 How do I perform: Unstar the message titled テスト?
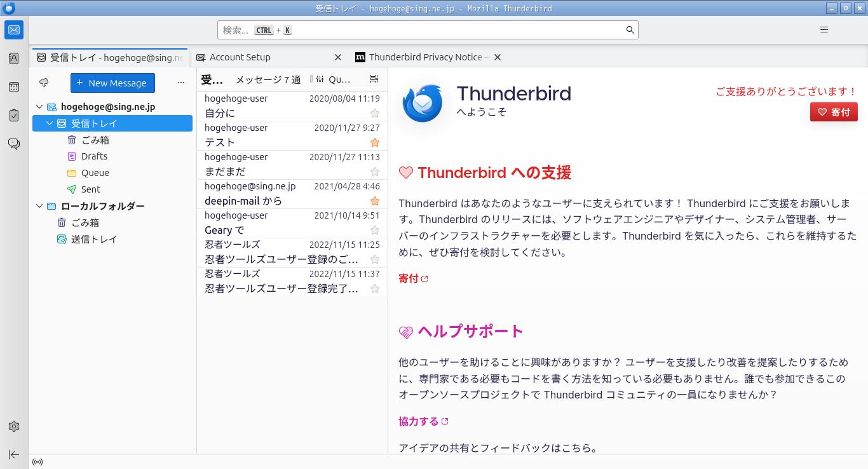[x=375, y=142]
